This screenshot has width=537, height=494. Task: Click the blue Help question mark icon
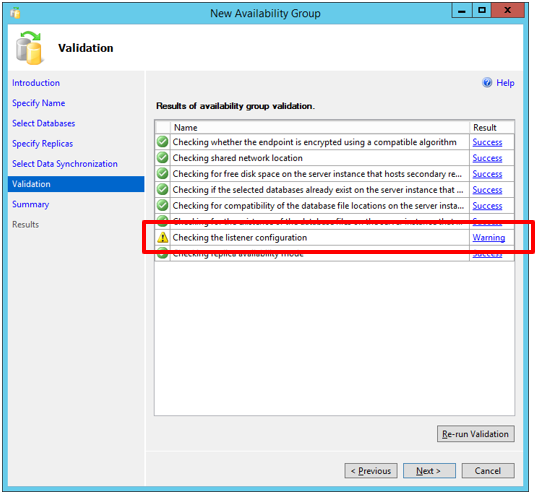tap(487, 83)
